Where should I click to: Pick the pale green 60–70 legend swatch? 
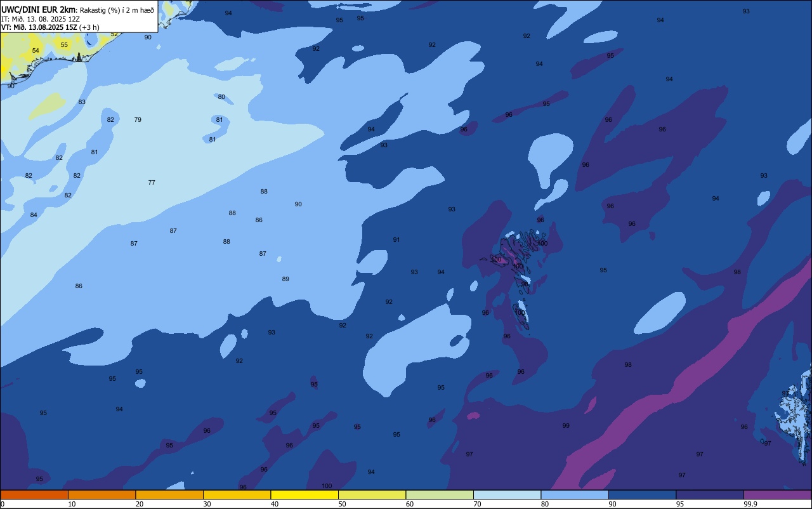click(x=440, y=494)
